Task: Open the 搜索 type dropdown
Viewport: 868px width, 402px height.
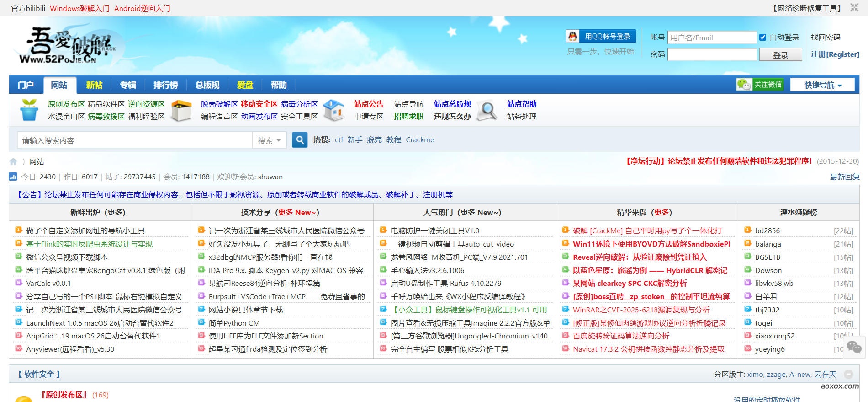Action: [x=270, y=140]
